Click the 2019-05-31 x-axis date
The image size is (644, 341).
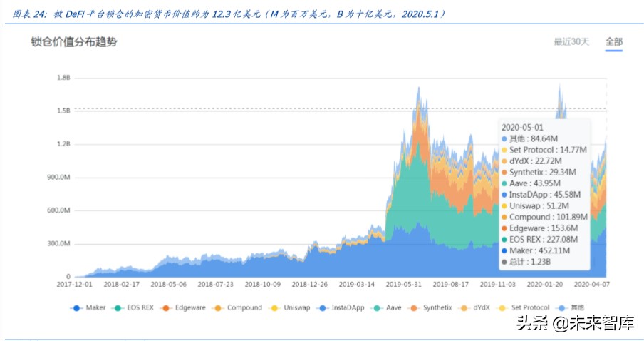pos(404,284)
